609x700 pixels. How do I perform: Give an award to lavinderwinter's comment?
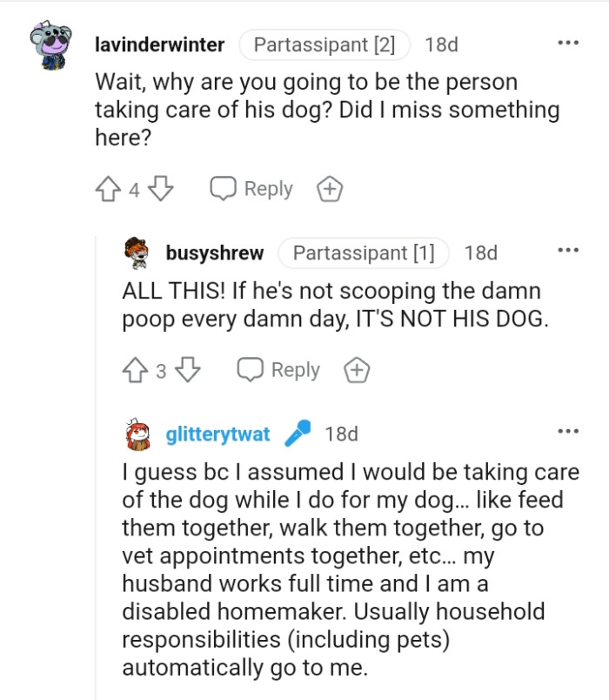pyautogui.click(x=329, y=188)
